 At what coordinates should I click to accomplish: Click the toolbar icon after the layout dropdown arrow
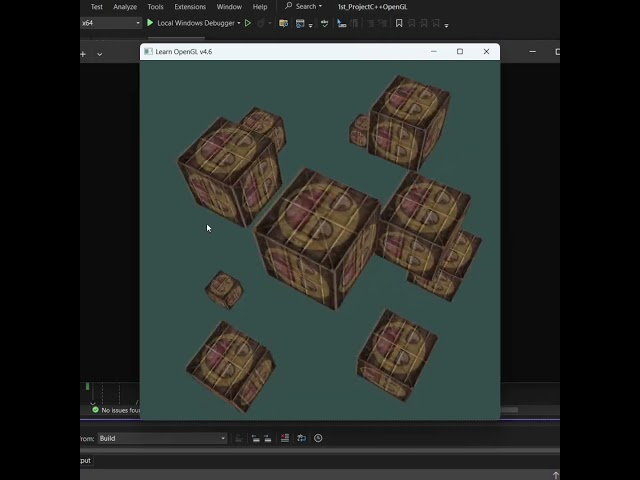coord(324,23)
